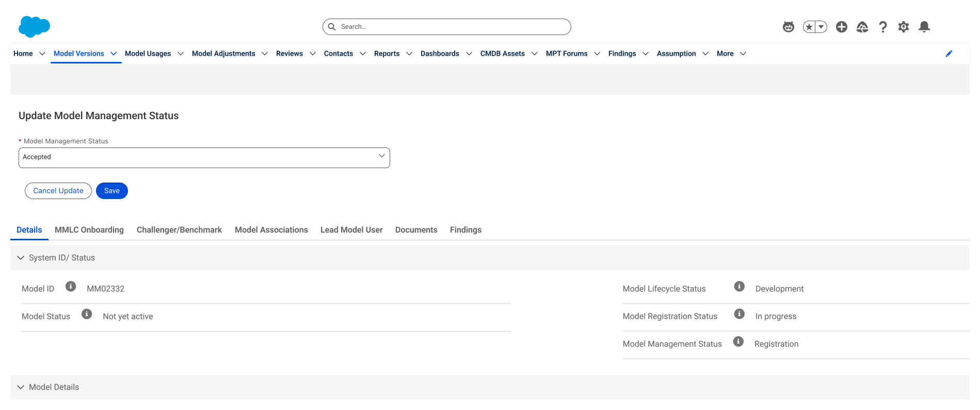Open the Contacts nav item
The height and width of the screenshot is (410, 980).
[339, 54]
